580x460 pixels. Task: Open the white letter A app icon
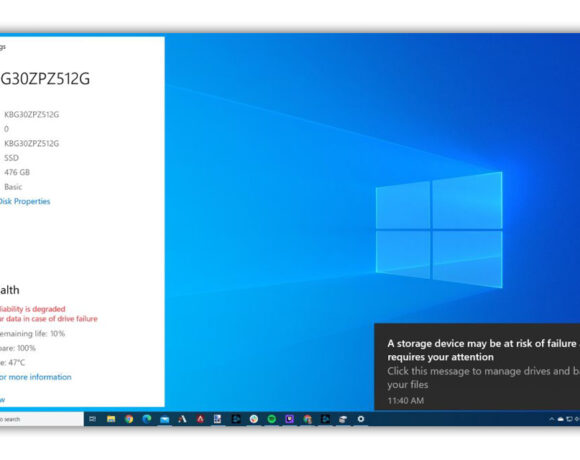pyautogui.click(x=182, y=419)
